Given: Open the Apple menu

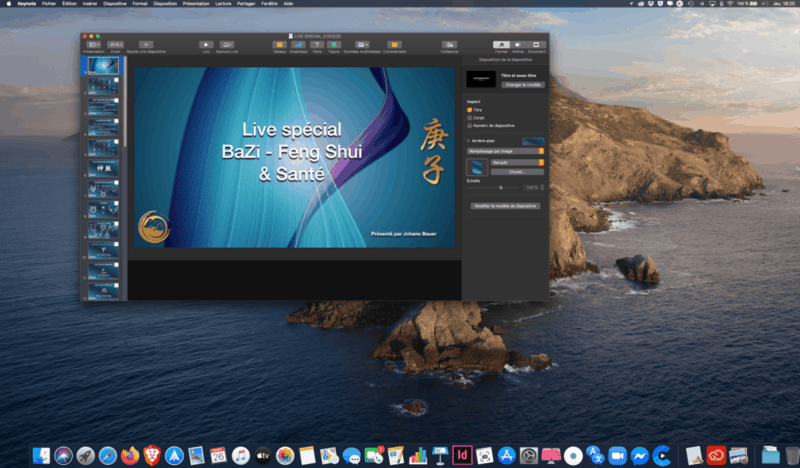Looking at the screenshot, I should (9, 4).
